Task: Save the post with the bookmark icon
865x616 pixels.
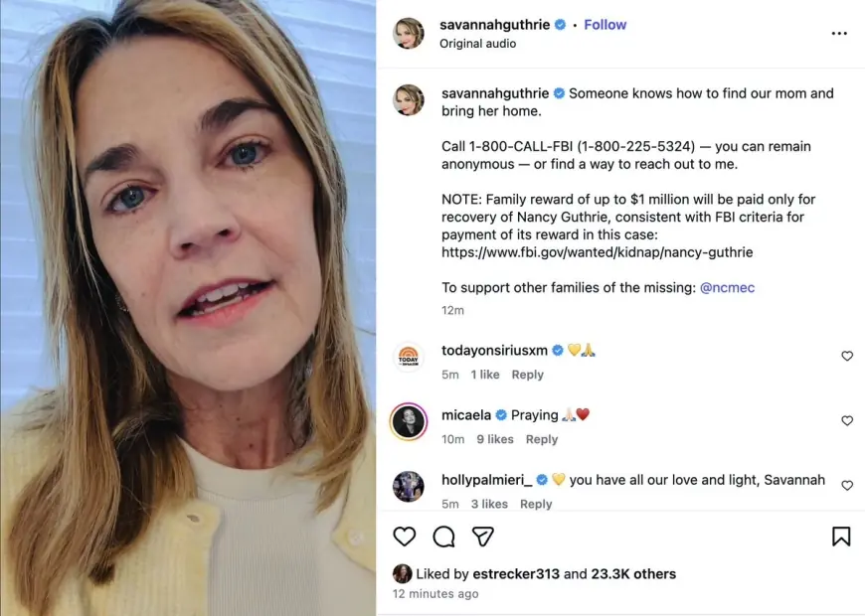Action: tap(840, 537)
